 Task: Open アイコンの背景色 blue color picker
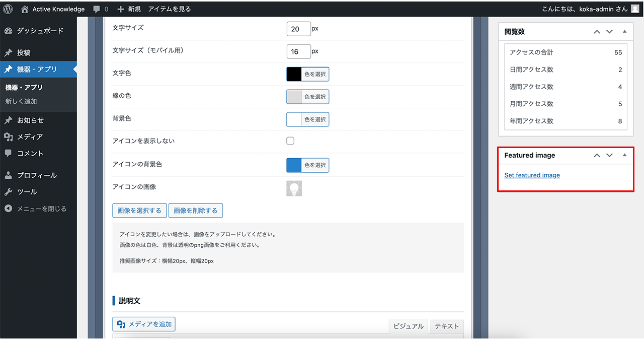308,165
